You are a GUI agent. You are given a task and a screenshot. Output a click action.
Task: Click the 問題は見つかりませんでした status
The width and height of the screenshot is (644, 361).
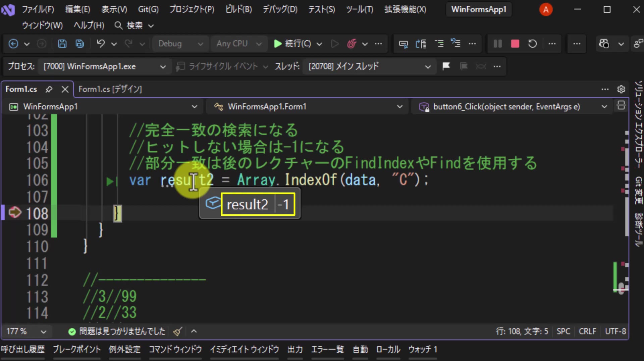(x=117, y=331)
